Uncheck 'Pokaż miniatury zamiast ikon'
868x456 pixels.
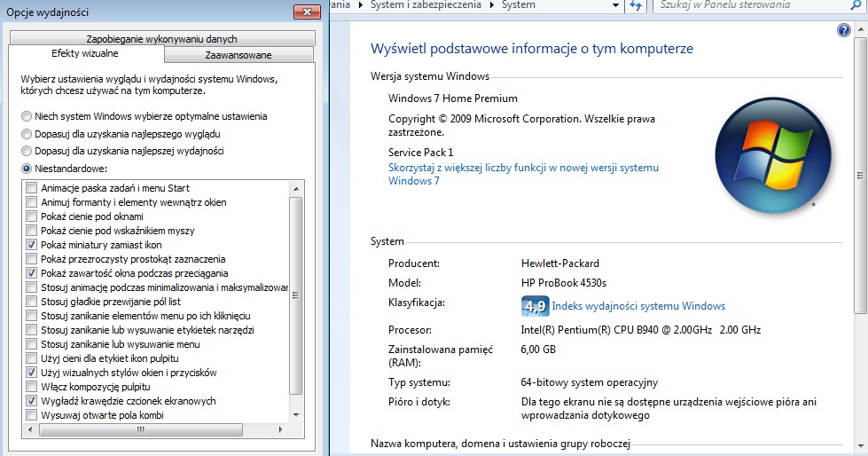point(32,245)
